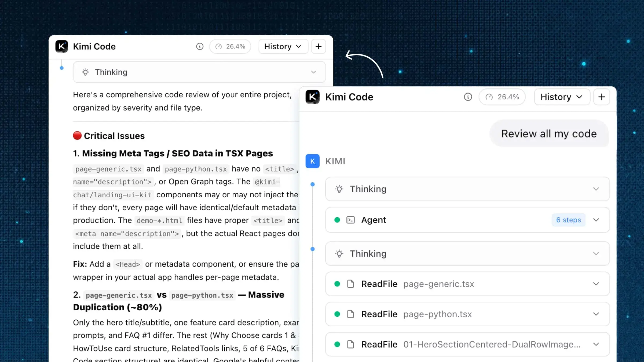644x362 pixels.
Task: Click the green status dot on ReadFile page-generic.tsx
Action: click(337, 284)
